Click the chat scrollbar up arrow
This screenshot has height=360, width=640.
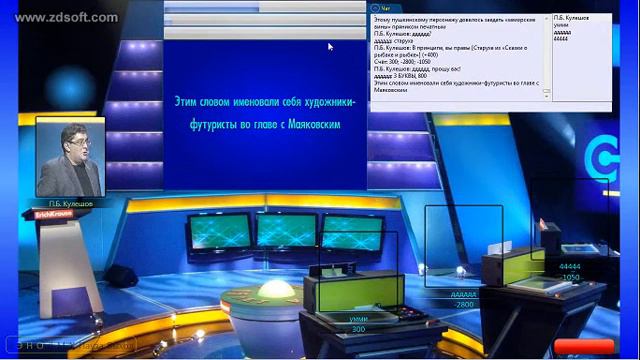[547, 18]
